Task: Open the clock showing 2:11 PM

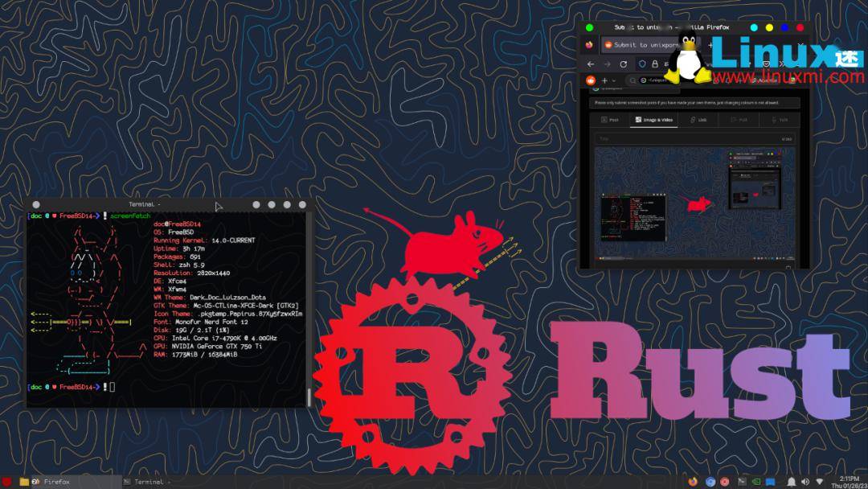Action: [850, 482]
